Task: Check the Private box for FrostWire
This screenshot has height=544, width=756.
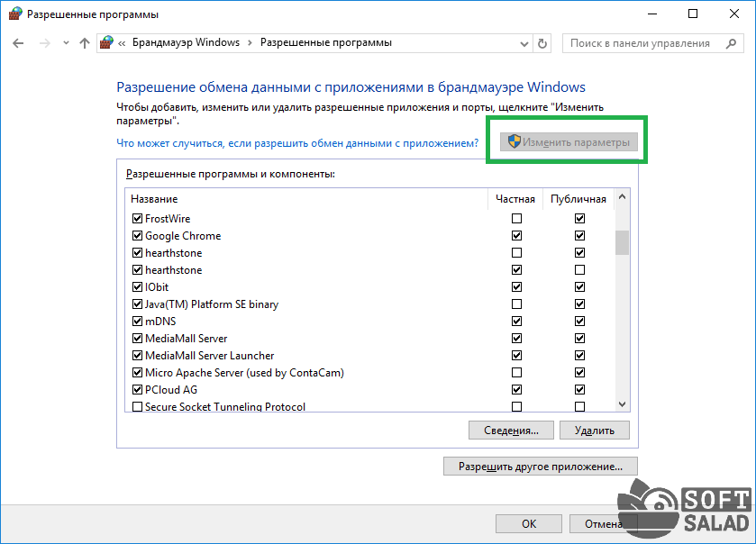Action: click(516, 219)
